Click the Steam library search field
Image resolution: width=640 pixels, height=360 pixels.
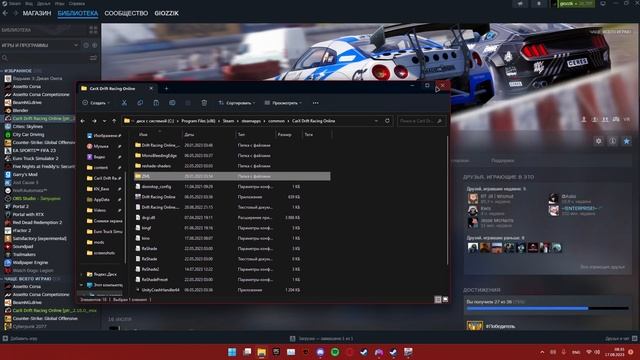pos(43,58)
